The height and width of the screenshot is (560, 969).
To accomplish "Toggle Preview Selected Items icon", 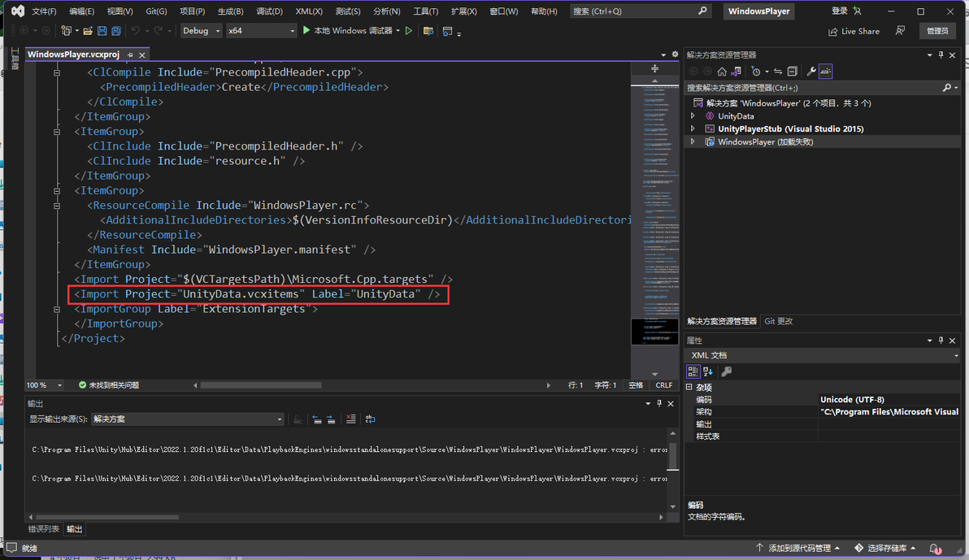I will (826, 72).
